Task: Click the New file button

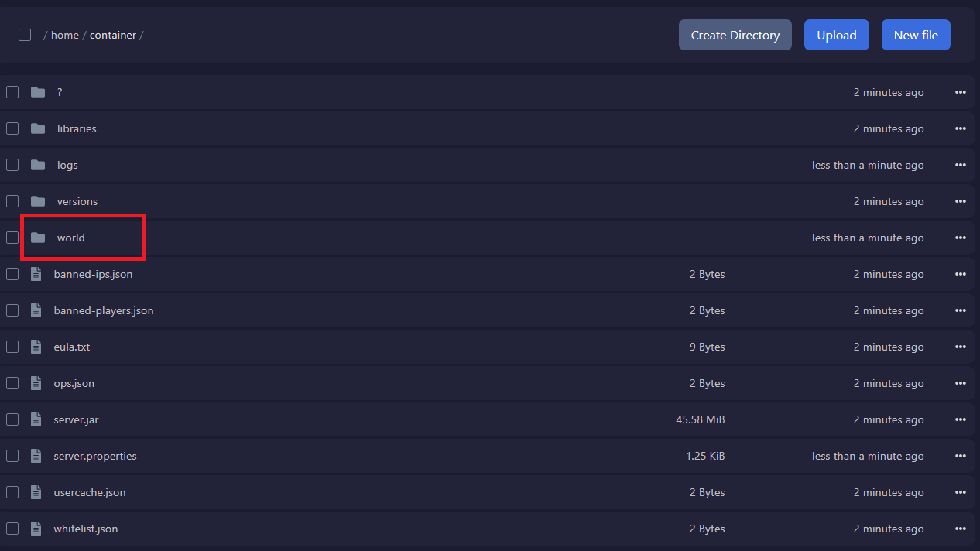Action: (916, 35)
